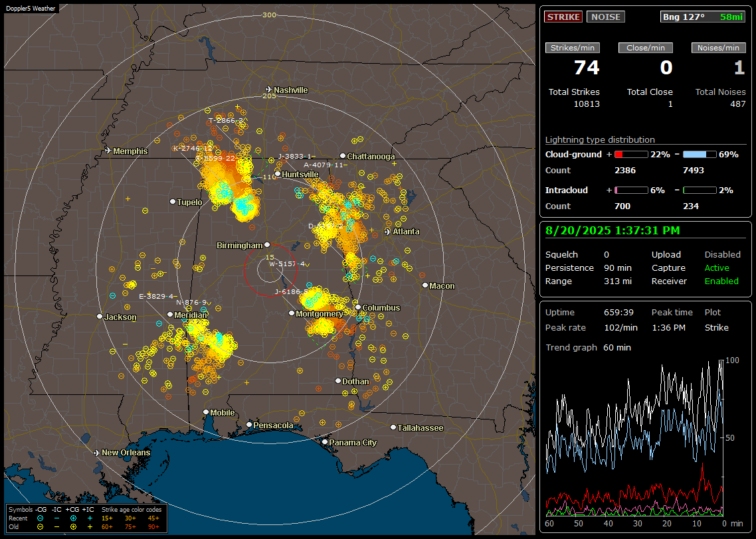
Task: Click the New Orleans airport marker
Action: click(97, 453)
